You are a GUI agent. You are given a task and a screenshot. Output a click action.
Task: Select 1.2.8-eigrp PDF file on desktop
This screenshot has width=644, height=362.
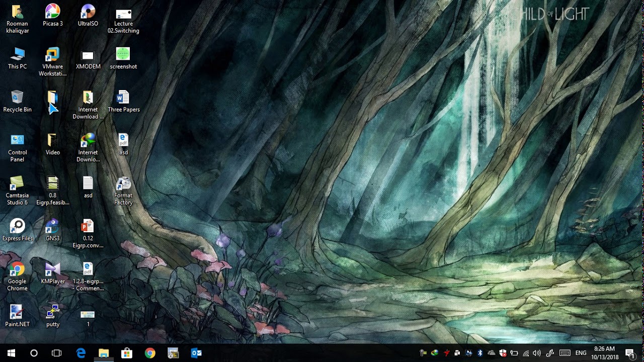[88, 277]
